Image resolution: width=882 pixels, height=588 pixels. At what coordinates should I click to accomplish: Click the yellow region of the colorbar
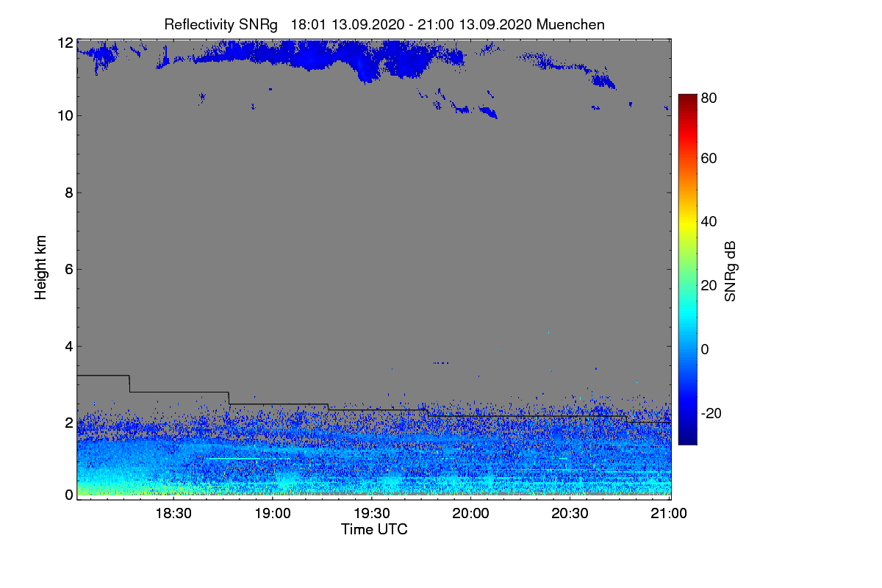(x=687, y=222)
